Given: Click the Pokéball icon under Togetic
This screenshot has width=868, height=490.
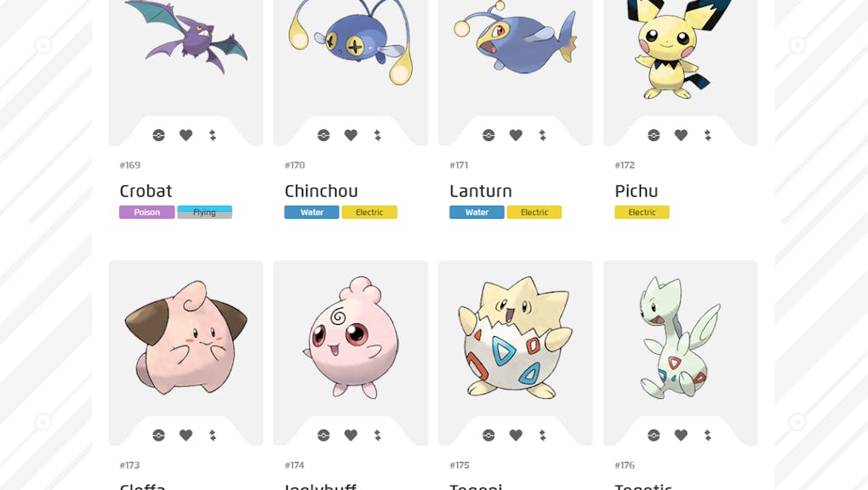Looking at the screenshot, I should coord(654,436).
